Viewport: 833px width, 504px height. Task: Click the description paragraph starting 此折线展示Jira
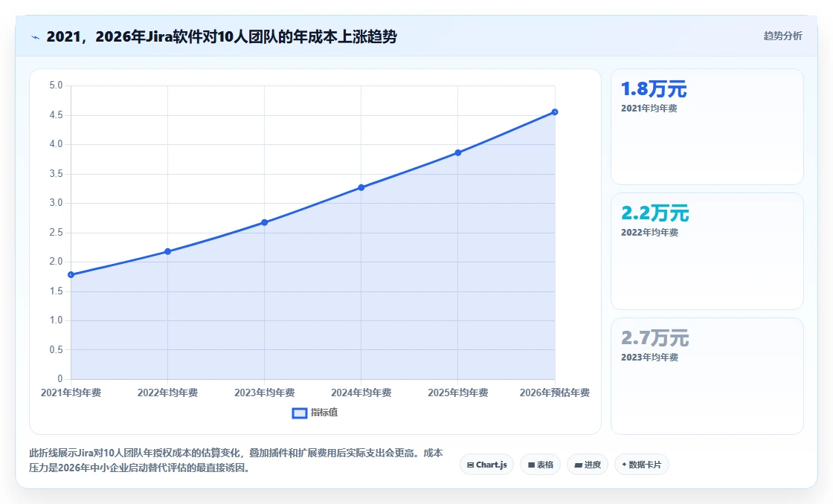click(236, 460)
